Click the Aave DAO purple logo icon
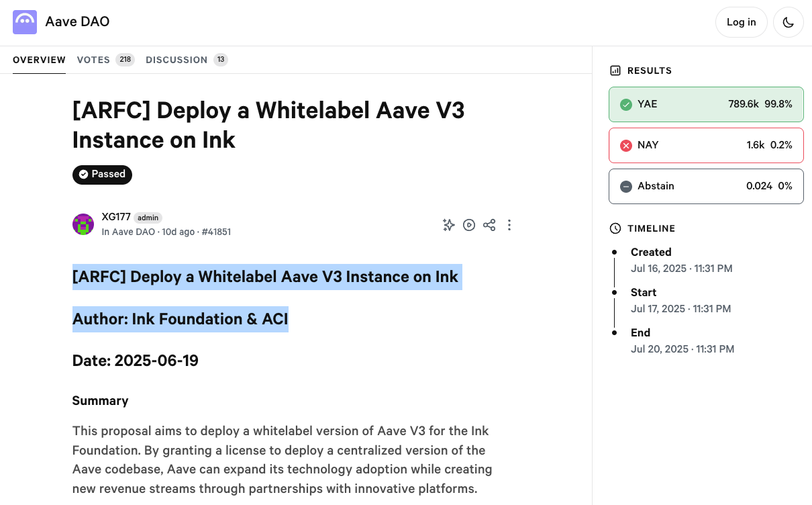Screen dimensions: 812x505 pyautogui.click(x=25, y=22)
